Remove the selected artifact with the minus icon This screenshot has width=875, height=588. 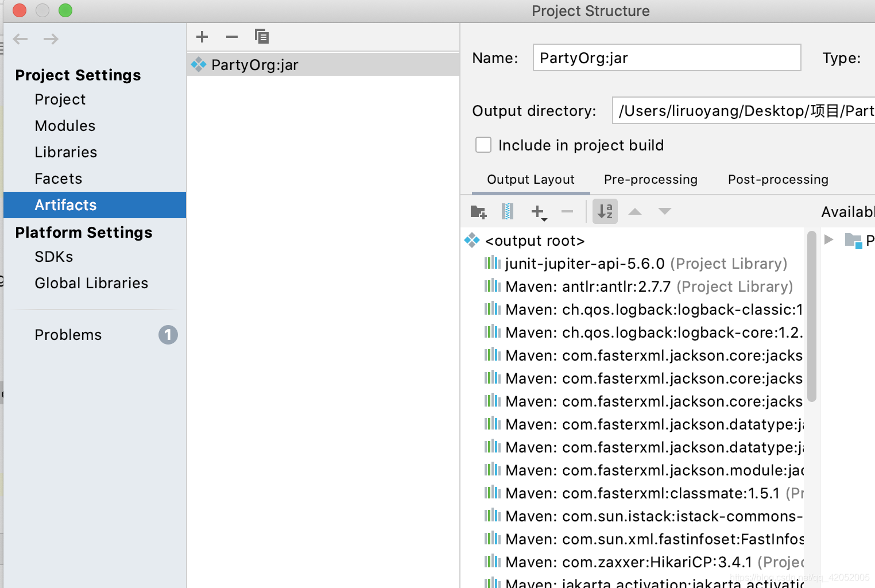click(232, 37)
